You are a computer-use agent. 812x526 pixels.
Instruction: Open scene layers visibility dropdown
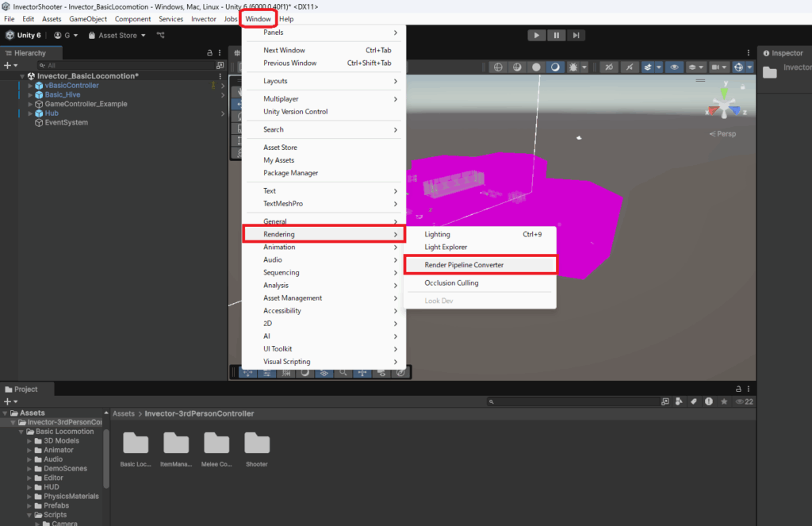tap(695, 67)
